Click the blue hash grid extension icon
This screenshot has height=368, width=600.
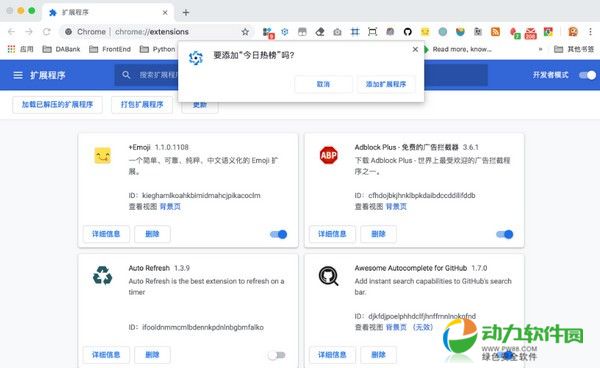355,32
